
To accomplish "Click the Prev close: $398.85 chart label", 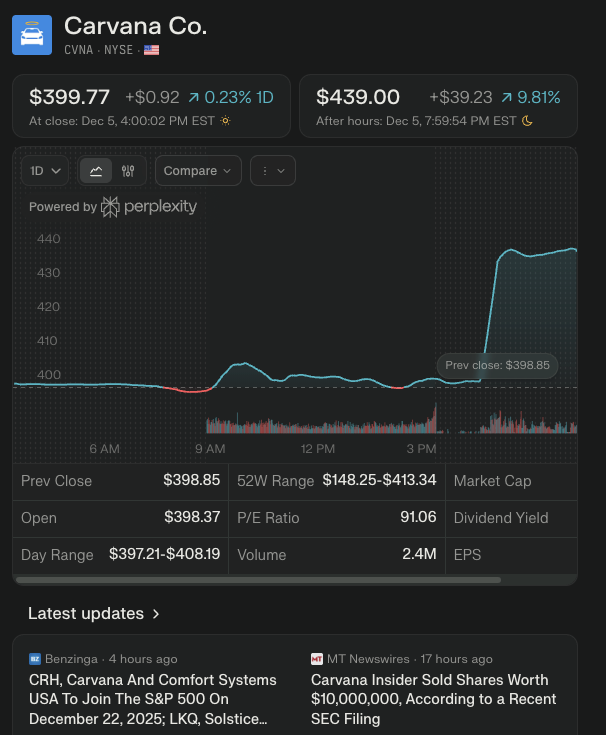I will pos(497,366).
